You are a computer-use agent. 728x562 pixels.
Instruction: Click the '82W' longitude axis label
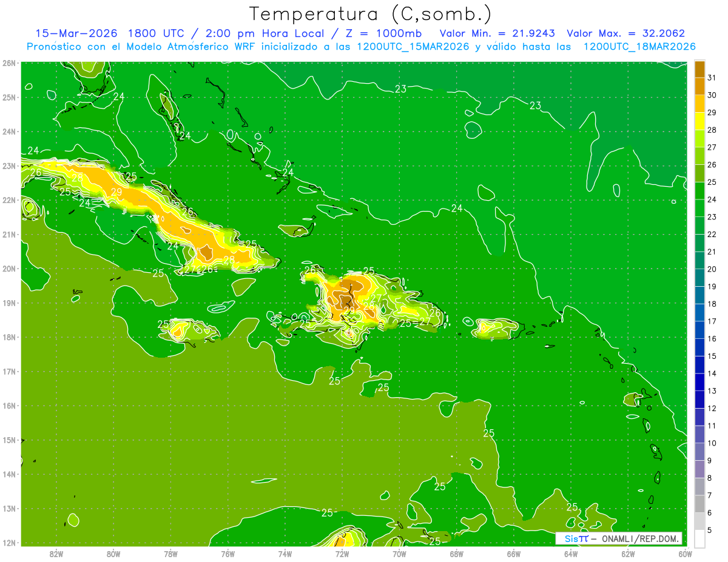(56, 553)
